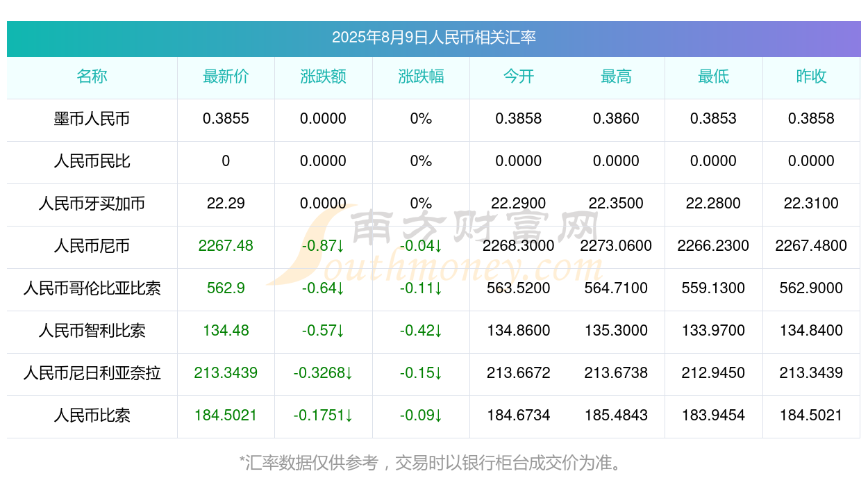868x485 pixels.
Task: Click the 人民币哥伦比亚比索 row name
Action: coord(92,288)
